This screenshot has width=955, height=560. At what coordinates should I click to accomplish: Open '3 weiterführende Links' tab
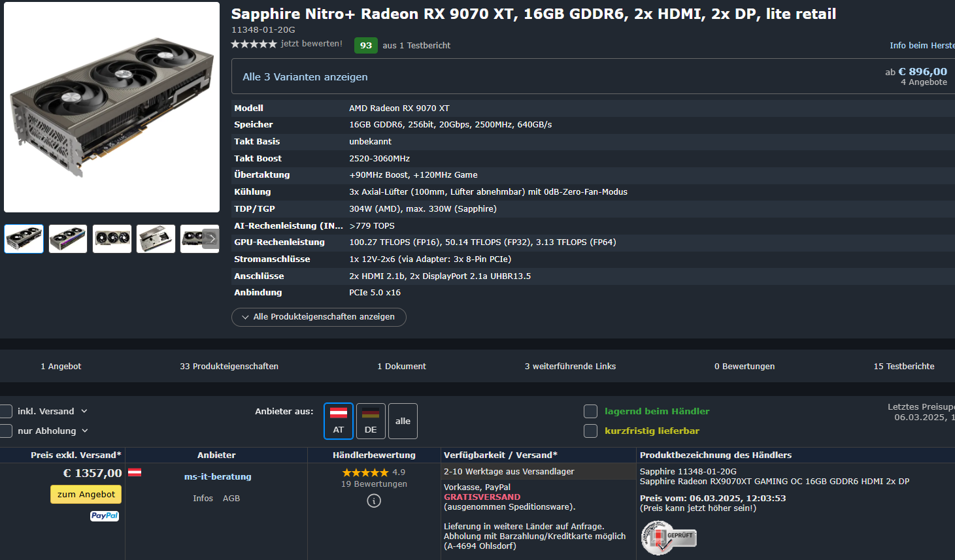(x=570, y=367)
